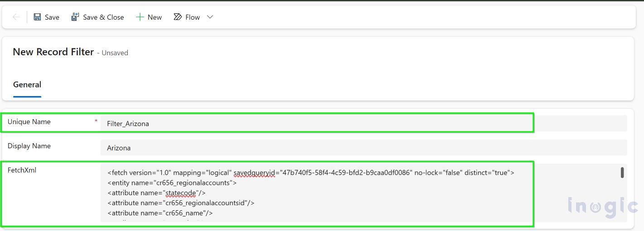
Task: Click the New plus icon
Action: click(x=140, y=17)
